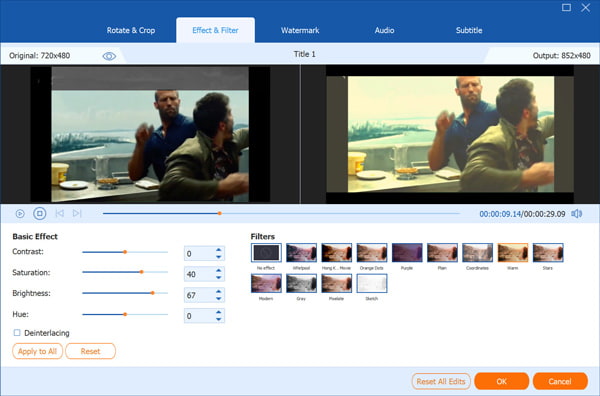This screenshot has height=396, width=600.
Task: Apply the Hong Kong Movie filter
Action: (337, 253)
